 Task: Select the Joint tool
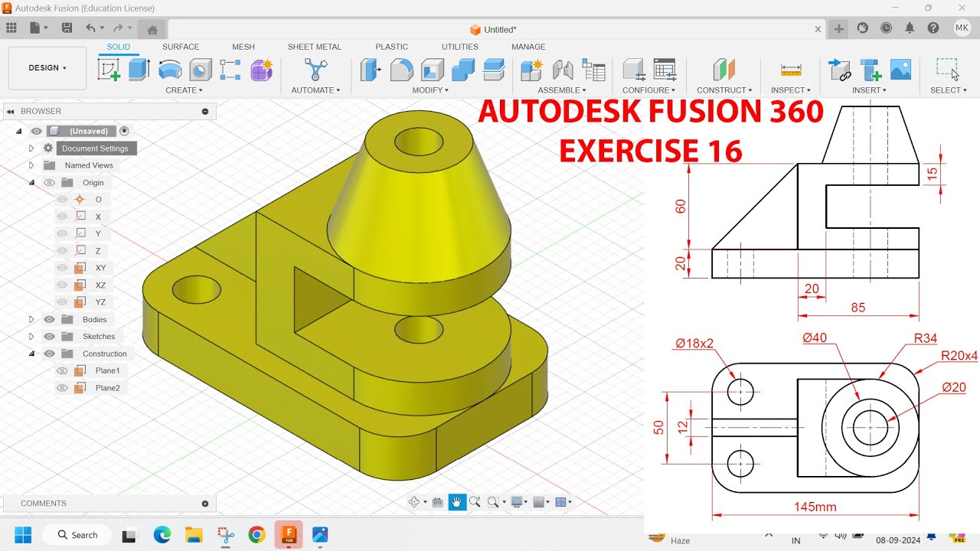[x=563, y=70]
